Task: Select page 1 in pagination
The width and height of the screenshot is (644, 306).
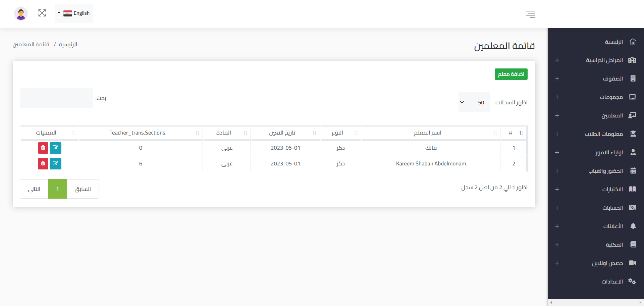Action: [57, 189]
